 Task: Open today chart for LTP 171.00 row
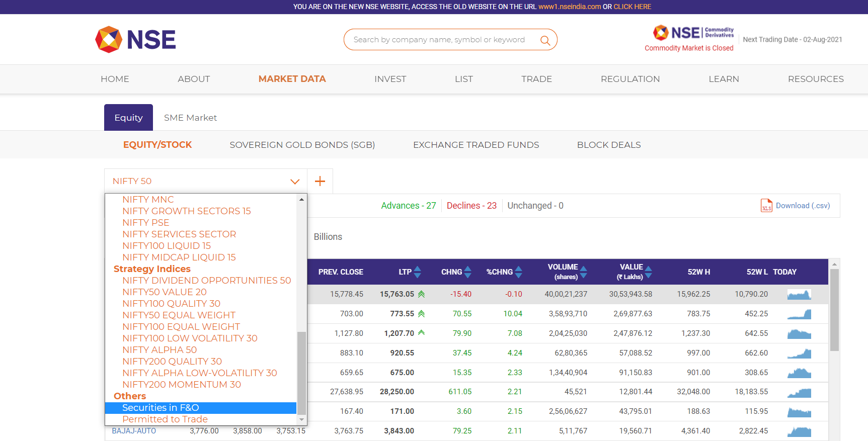click(x=799, y=412)
